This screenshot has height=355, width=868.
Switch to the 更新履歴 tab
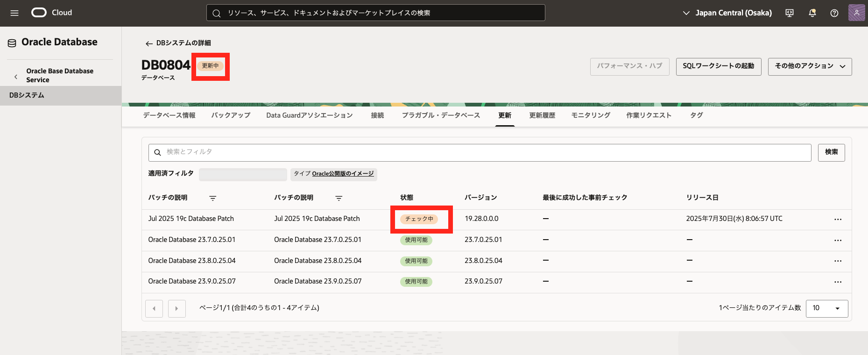[x=542, y=115]
